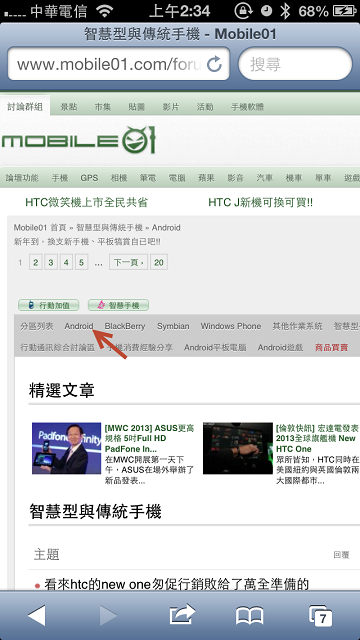Tap the Wi-Fi status icon
360x640 pixels.
click(105, 11)
